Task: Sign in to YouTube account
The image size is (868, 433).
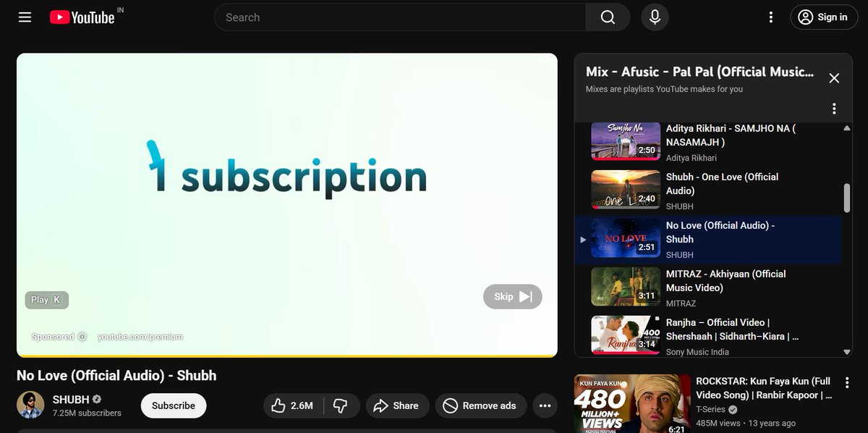Action: [822, 17]
